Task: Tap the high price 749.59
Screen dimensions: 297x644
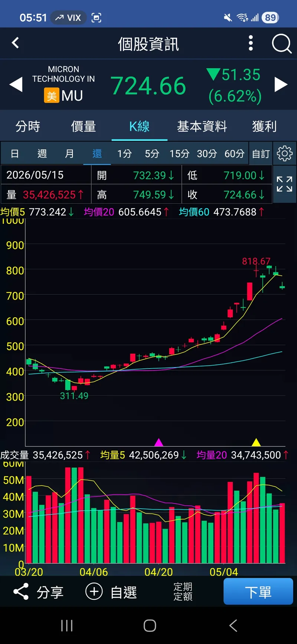Action: click(x=150, y=195)
